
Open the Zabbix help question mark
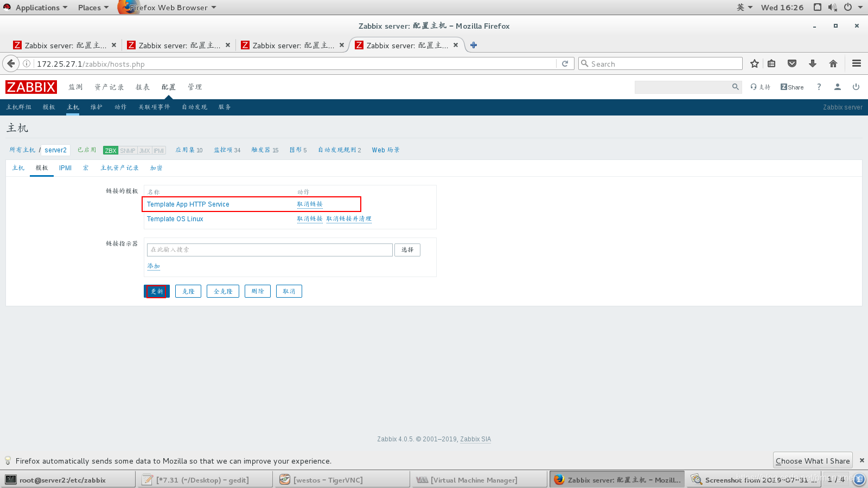[819, 87]
